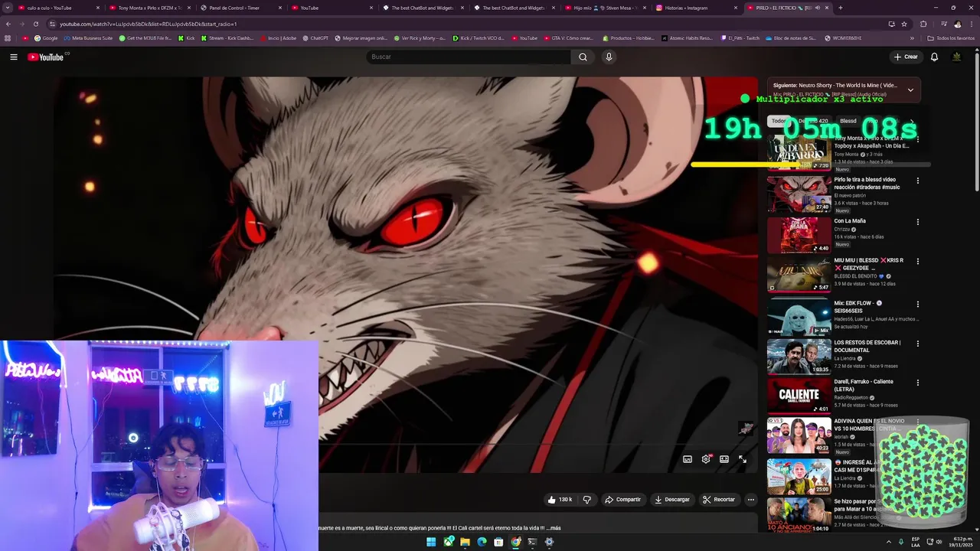
Task: Dislike the video with thumbs-down
Action: [587, 500]
